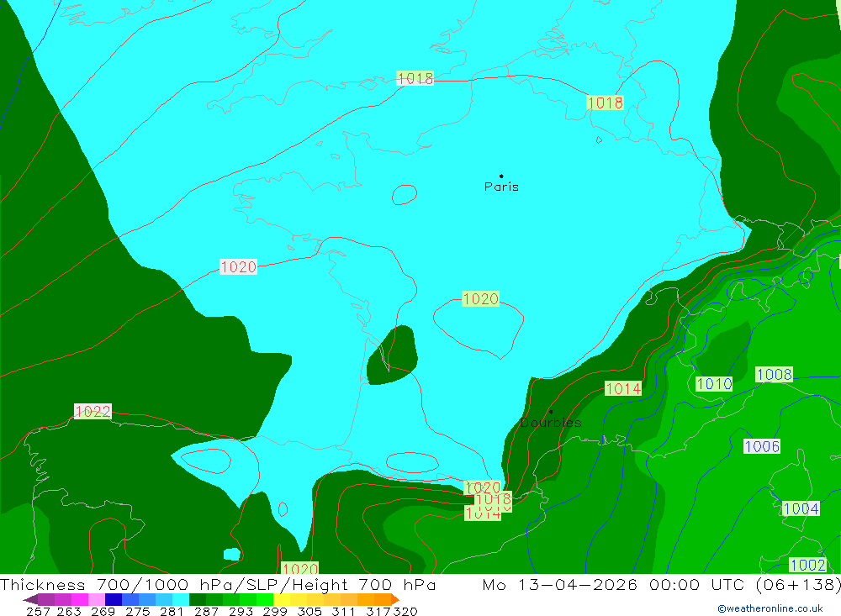The height and width of the screenshot is (616, 841).
Task: Select the cyan legend swatch
Action: click(181, 599)
